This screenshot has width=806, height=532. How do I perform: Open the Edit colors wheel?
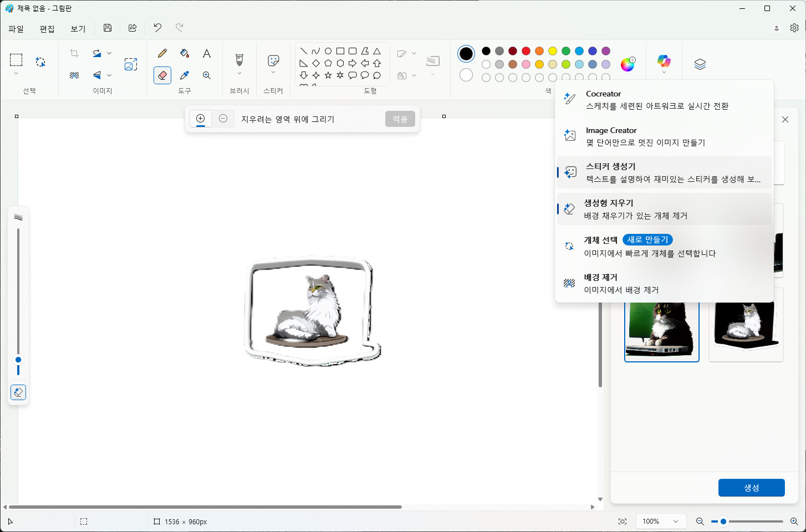628,64
